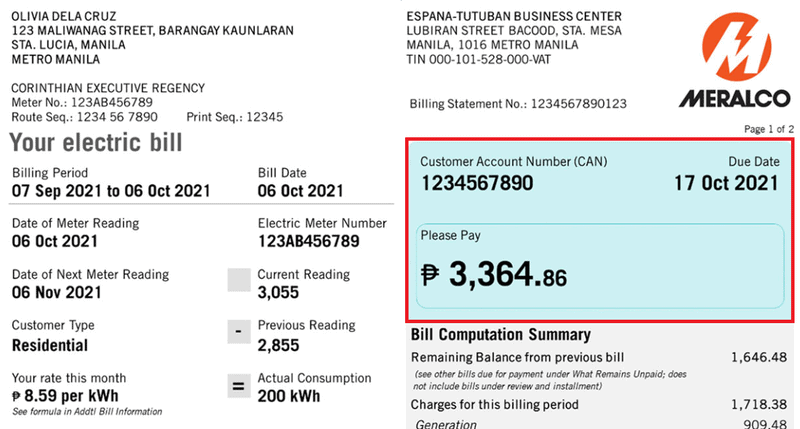Screen dimensions: 800x429
Task: Click Print Seq.: 12345
Action: (235, 117)
